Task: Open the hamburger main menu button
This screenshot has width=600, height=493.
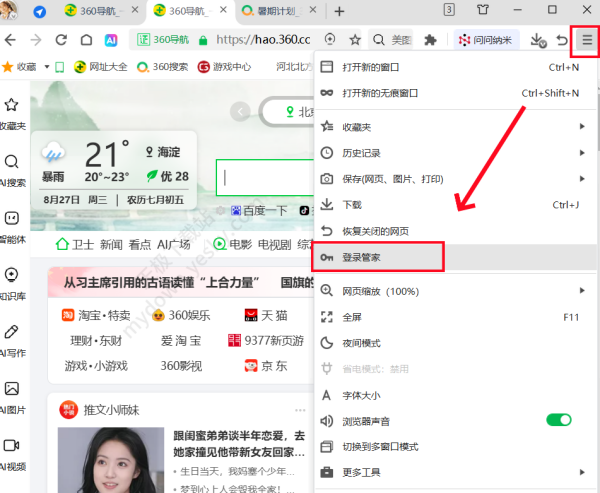Action: 587,40
